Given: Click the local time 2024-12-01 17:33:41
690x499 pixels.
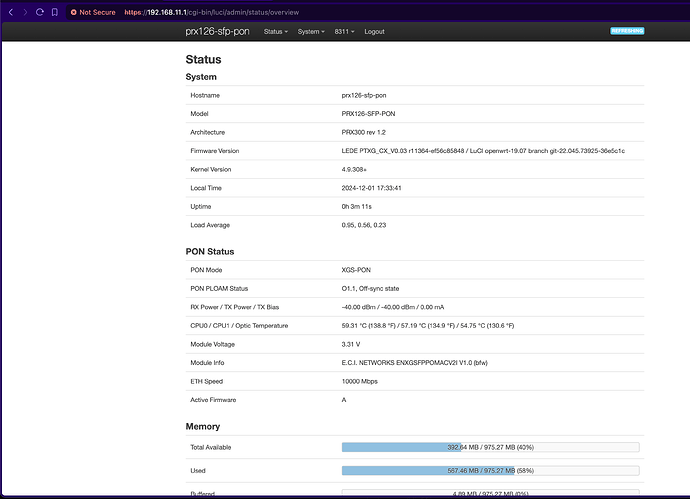Looking at the screenshot, I should [371, 188].
